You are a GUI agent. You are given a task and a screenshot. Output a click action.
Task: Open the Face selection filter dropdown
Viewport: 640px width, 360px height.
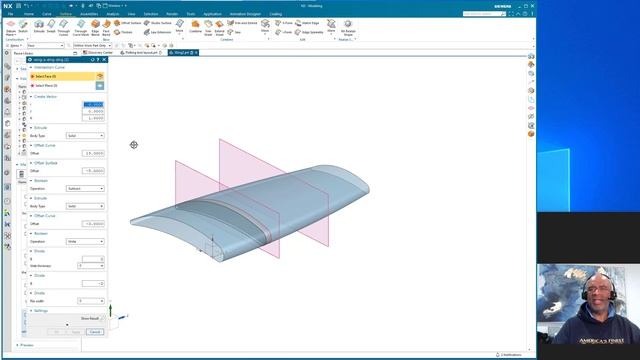pyautogui.click(x=45, y=45)
